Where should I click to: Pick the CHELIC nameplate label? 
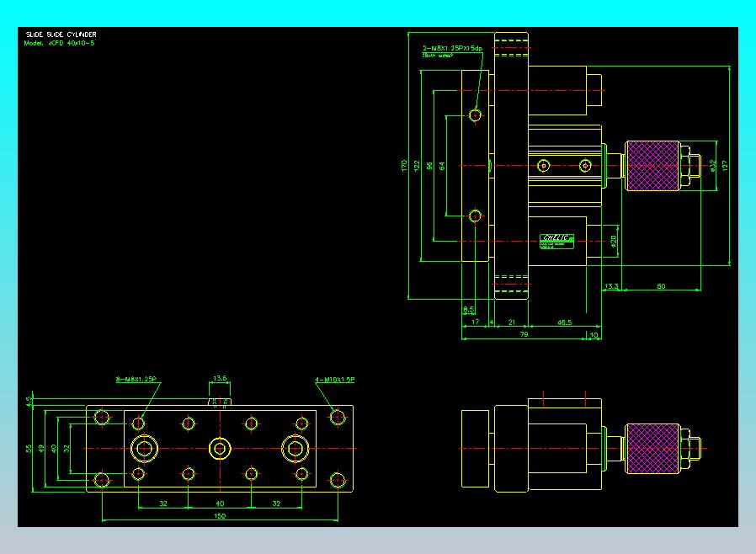click(x=556, y=241)
